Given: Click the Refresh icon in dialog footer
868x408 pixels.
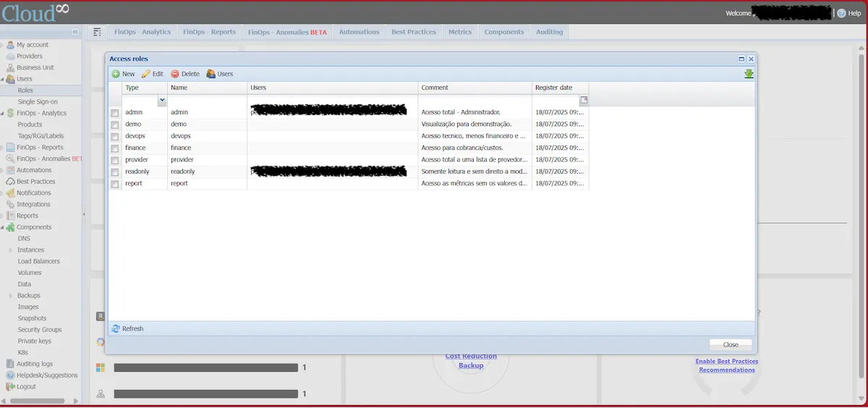Looking at the screenshot, I should (x=116, y=328).
